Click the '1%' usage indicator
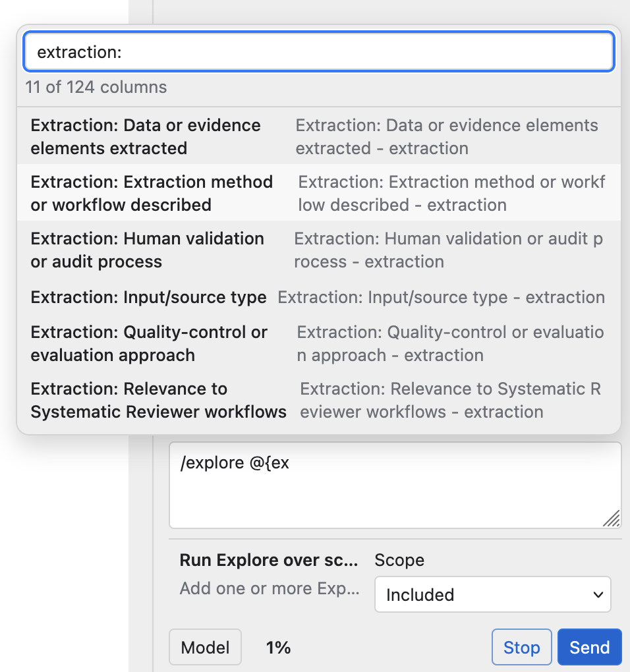Screen dimensions: 630x672 click(278, 647)
